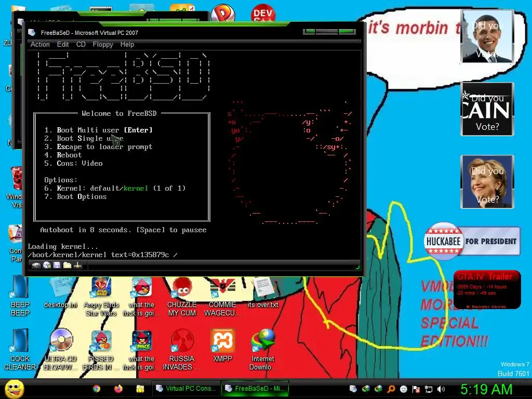Select PISSED BIRDS IN... desktop icon

coord(101,350)
